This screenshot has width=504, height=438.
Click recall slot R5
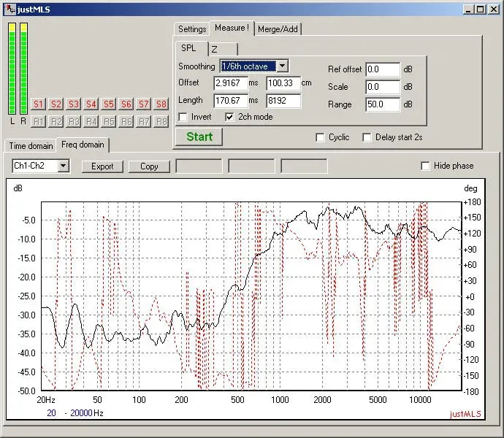109,122
